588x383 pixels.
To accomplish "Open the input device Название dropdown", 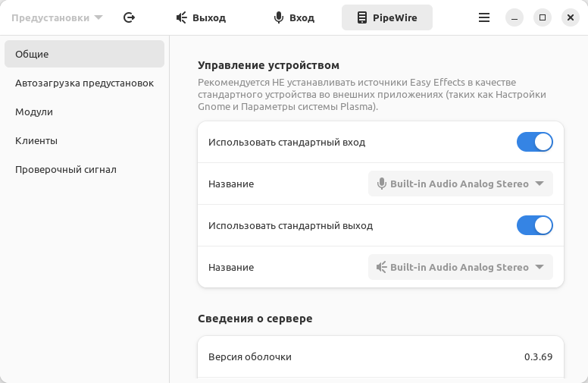I will pos(461,184).
